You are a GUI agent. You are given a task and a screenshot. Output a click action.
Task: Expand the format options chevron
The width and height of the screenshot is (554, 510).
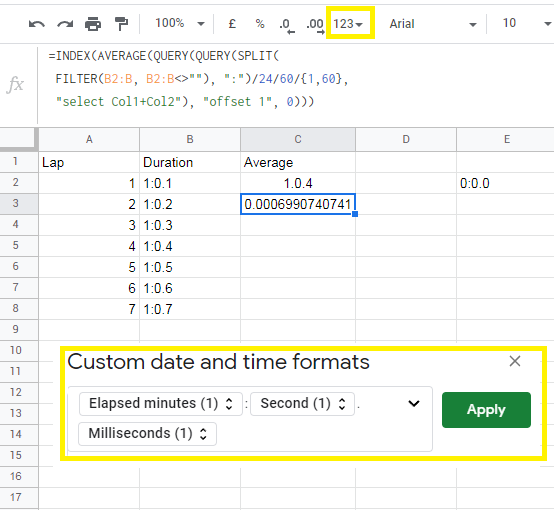click(x=414, y=403)
